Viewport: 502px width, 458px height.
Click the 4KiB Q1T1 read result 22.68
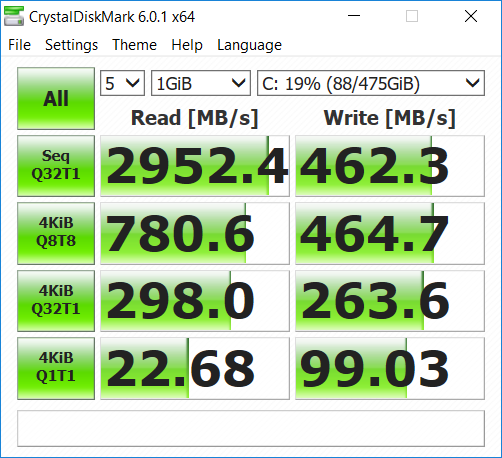195,368
